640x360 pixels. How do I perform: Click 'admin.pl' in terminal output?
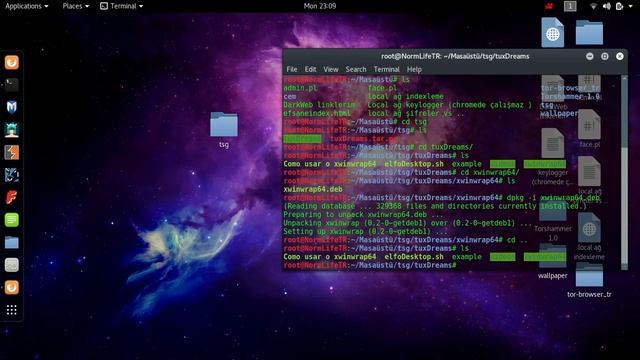(300, 88)
